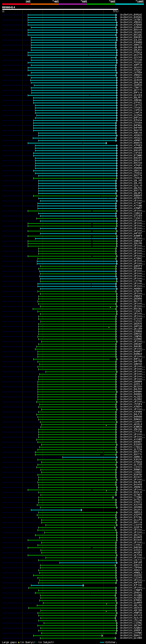This screenshot has height=644, width=146.
Task: Select UniRef100_Q9NYQ2 hit name
Action: click(x=131, y=334)
